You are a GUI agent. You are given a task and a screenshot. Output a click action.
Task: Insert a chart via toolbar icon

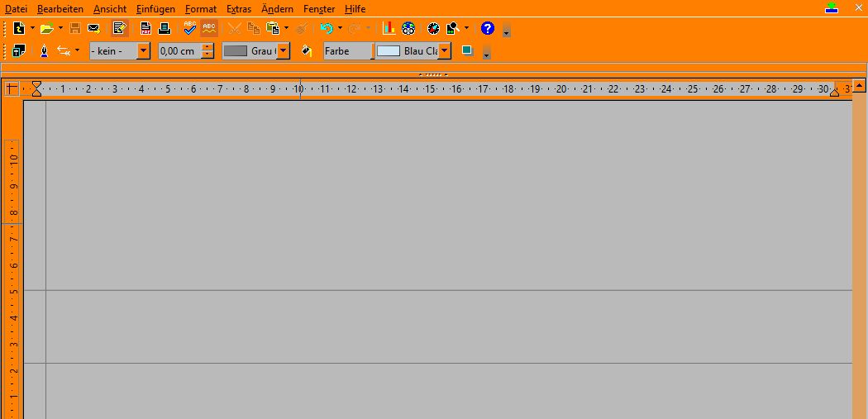pyautogui.click(x=389, y=28)
